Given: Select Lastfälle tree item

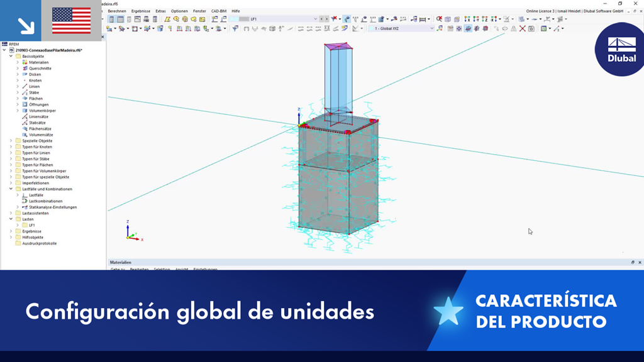Looking at the screenshot, I should click(x=36, y=195).
